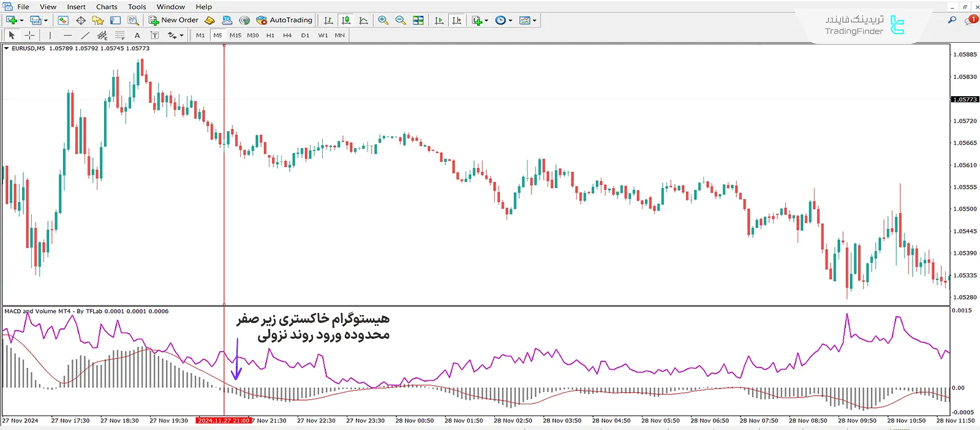Select the Crosshair tool
The height and width of the screenshot is (430, 980).
[29, 36]
